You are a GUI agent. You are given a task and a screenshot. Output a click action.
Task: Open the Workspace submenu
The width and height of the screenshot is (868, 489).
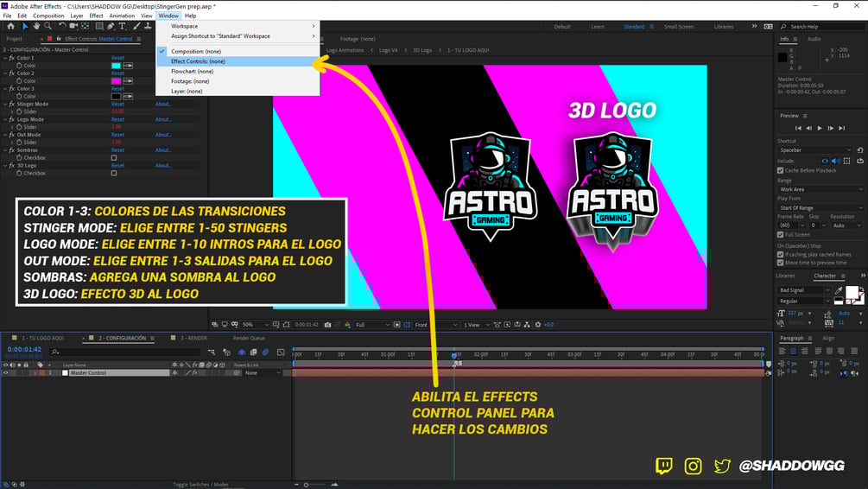point(238,26)
